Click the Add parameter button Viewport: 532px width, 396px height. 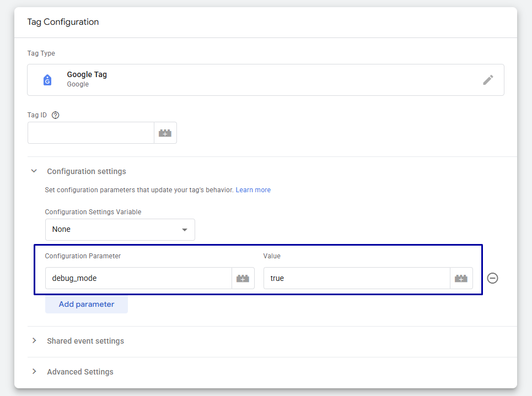point(87,304)
